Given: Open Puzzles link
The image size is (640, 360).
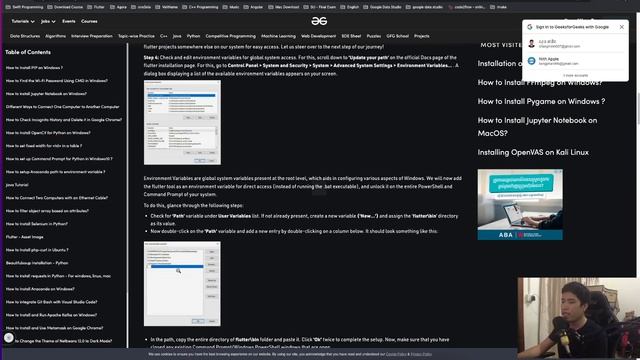Looking at the screenshot, I should pyautogui.click(x=373, y=36).
